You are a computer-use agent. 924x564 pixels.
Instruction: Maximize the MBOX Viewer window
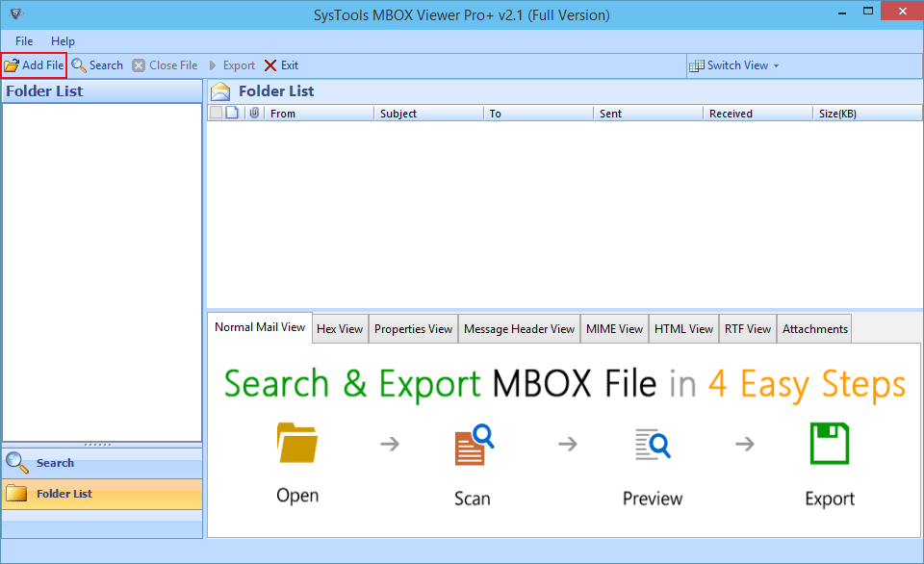coord(868,12)
